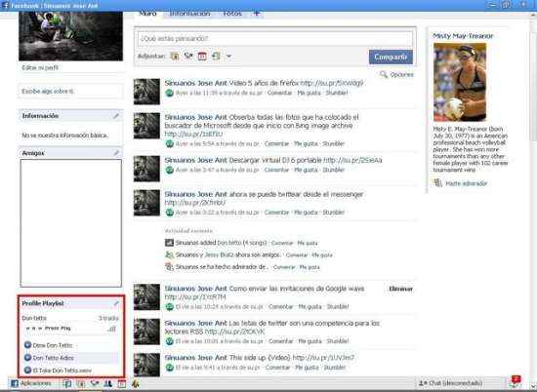Click the profile thumbnail on the 'Video 5 años de firefox' post
Image resolution: width=537 pixels, height=392 pixels.
coord(146,92)
